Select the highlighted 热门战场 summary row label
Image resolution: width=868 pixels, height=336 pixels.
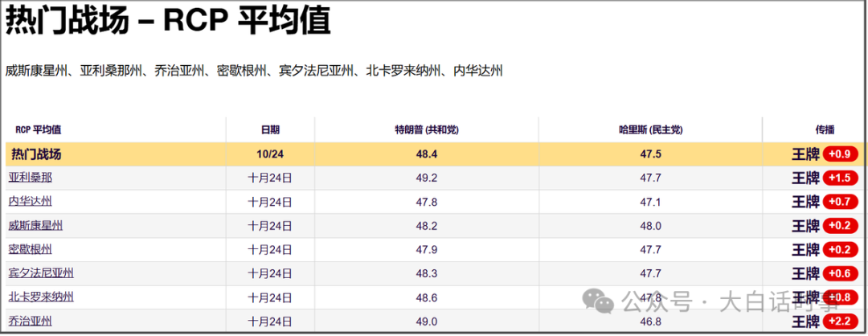(36, 154)
